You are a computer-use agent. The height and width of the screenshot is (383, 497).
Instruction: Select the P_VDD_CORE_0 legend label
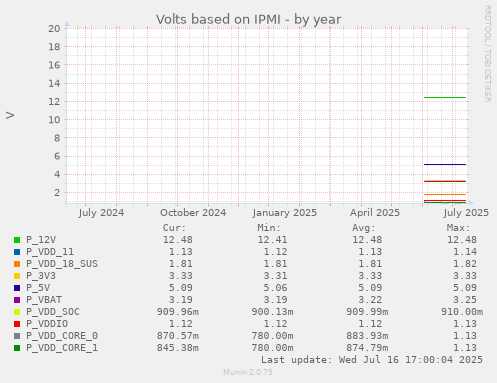[62, 336]
